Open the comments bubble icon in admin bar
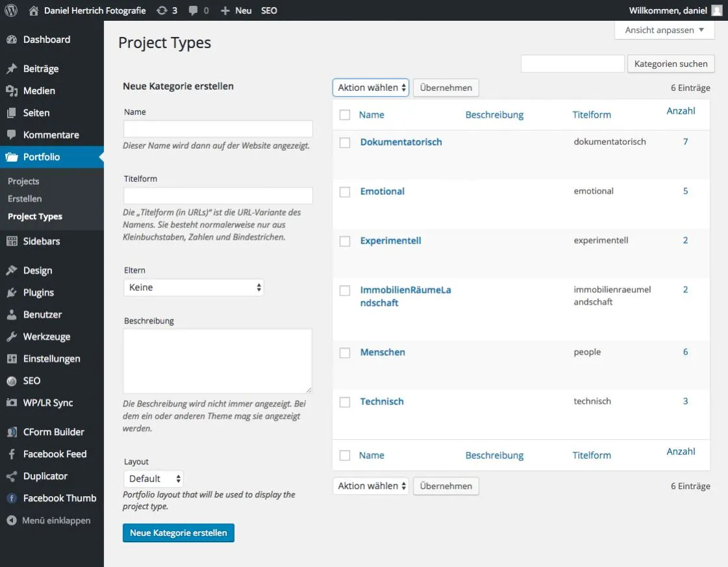Image resolution: width=728 pixels, height=567 pixels. tap(193, 10)
